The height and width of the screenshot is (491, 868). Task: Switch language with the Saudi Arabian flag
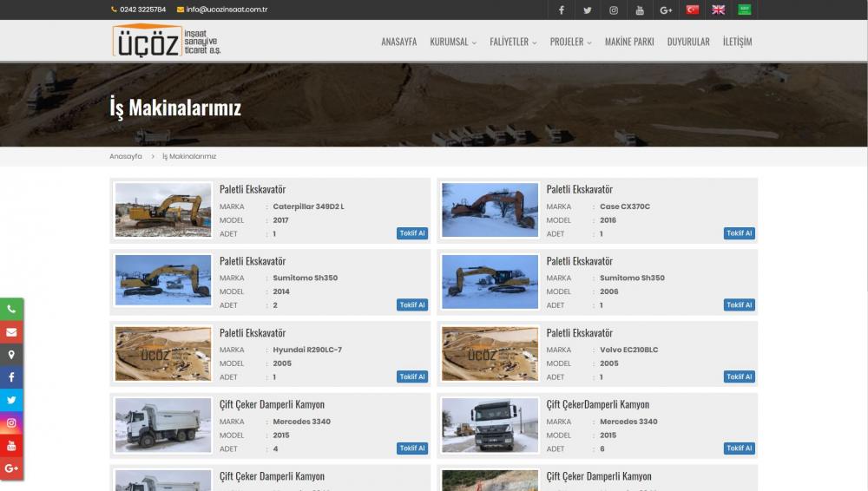pos(744,10)
